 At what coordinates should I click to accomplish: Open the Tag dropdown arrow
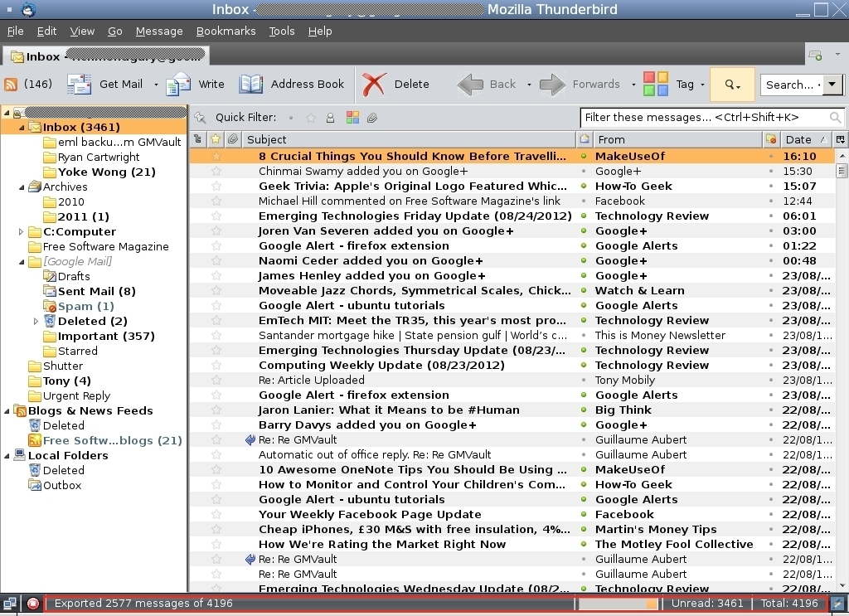pyautogui.click(x=703, y=85)
